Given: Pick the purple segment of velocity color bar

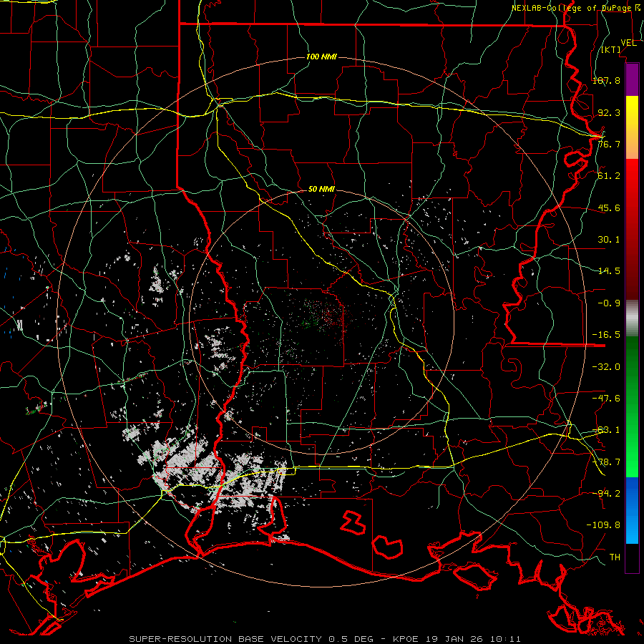Looking at the screenshot, I should [632, 79].
